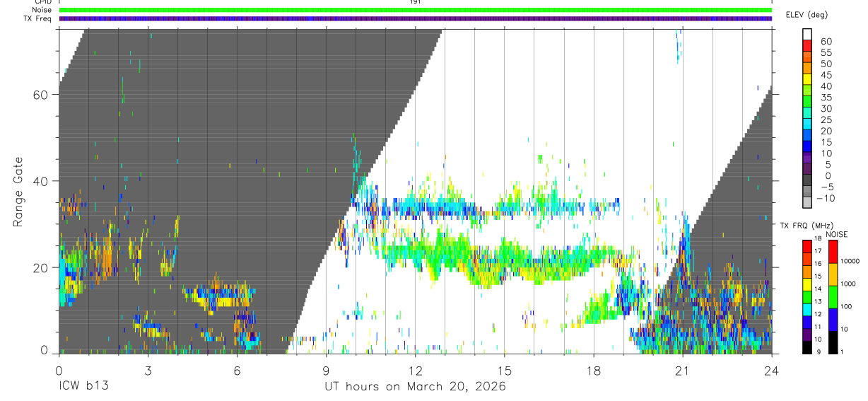Screen dimensions: 868x401
Task: Click the 60 tick label on Range Gate axis
Action: click(40, 95)
